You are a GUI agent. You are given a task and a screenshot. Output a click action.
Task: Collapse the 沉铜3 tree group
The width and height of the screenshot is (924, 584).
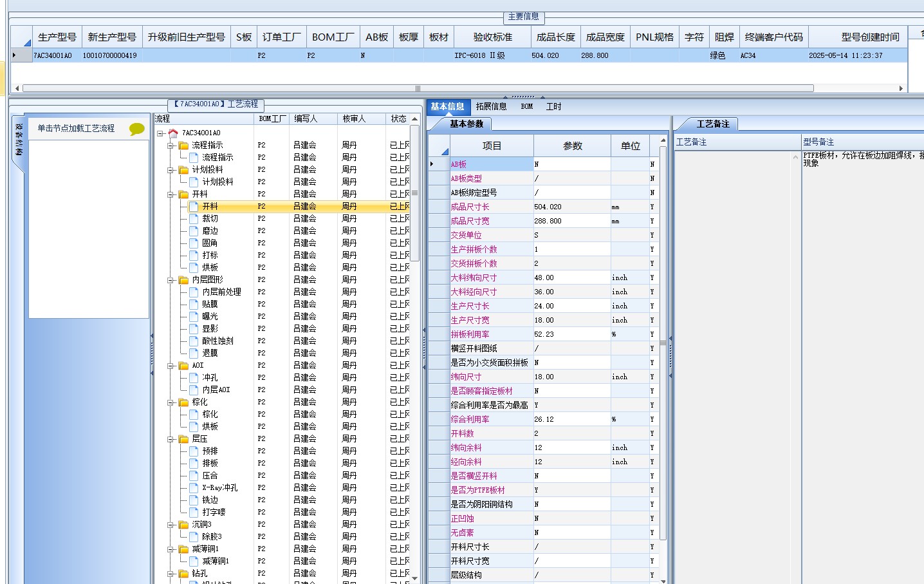171,525
